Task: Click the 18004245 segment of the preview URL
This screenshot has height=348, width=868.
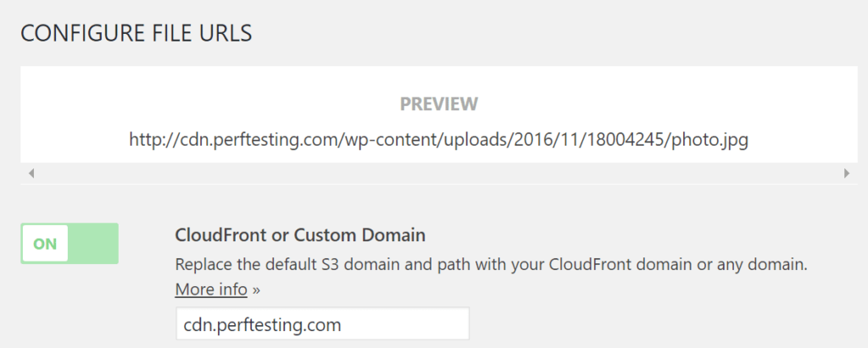Action: 626,138
